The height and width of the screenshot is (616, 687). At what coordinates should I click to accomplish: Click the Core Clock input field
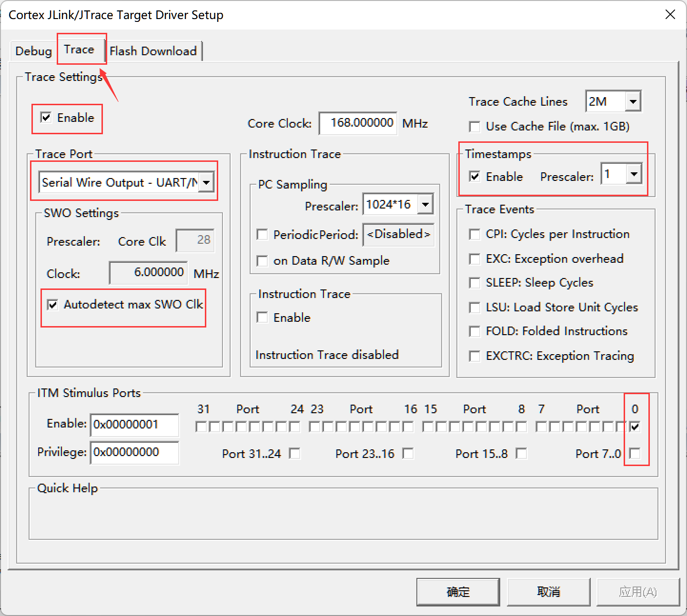[358, 123]
